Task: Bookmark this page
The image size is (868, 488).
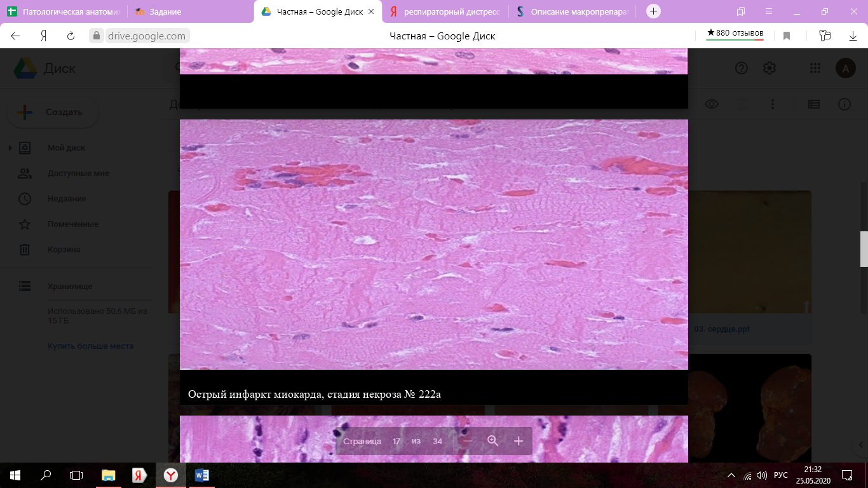Action: [787, 36]
